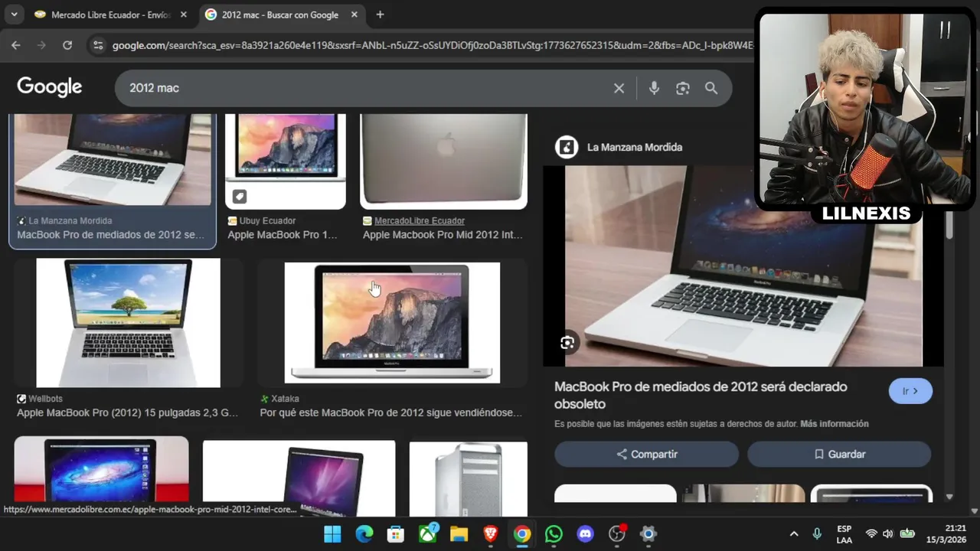Open the tab search dropdown arrow
The width and height of the screenshot is (980, 551).
coord(14,15)
